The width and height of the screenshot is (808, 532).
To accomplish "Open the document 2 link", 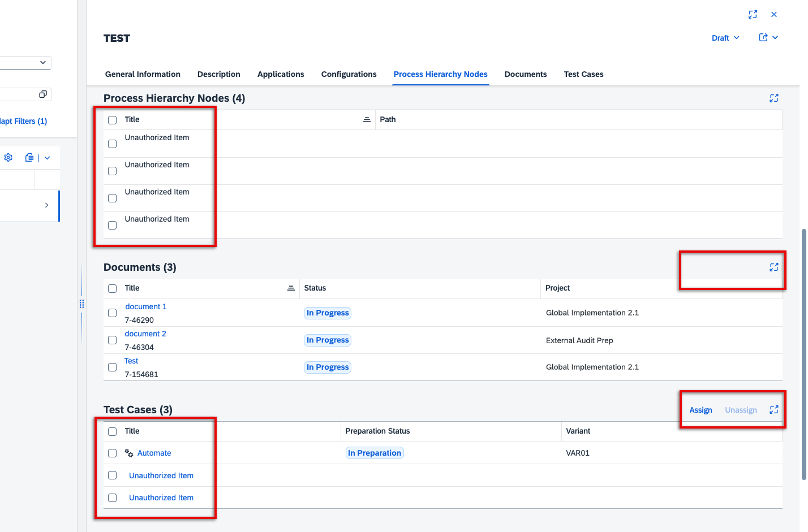I will point(145,334).
